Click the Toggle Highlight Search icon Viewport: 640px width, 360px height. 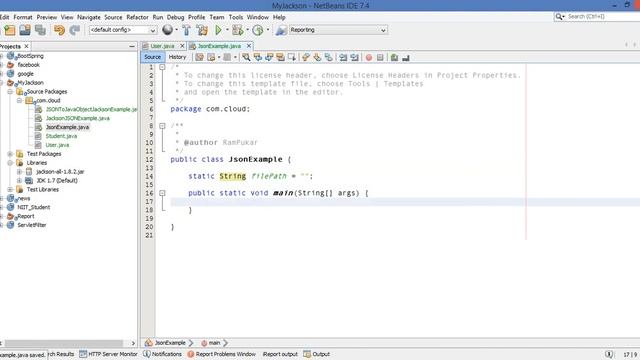[x=280, y=58]
